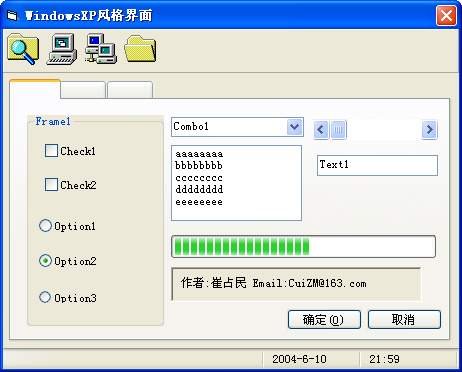462x372 pixels.
Task: Select list item eeeeeeee
Action: tap(199, 202)
